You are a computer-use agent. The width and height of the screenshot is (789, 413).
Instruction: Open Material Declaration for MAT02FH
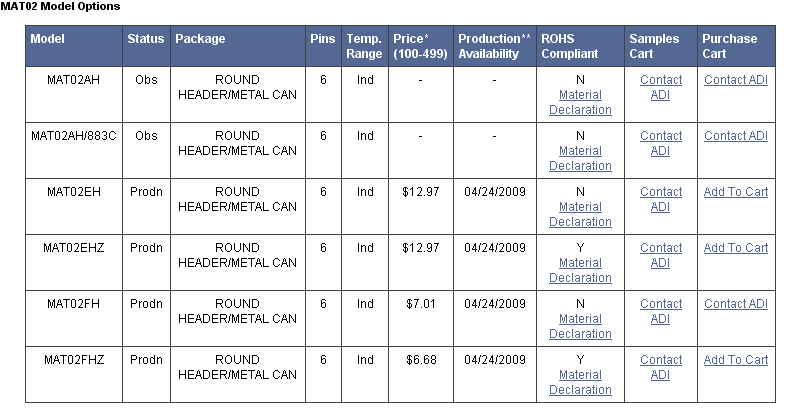tap(580, 326)
